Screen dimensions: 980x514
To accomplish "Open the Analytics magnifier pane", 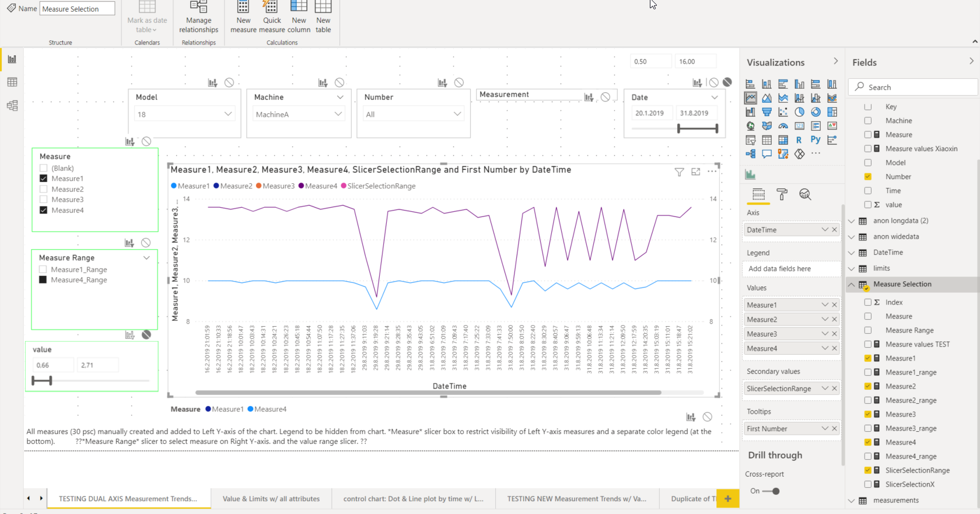I will [805, 194].
